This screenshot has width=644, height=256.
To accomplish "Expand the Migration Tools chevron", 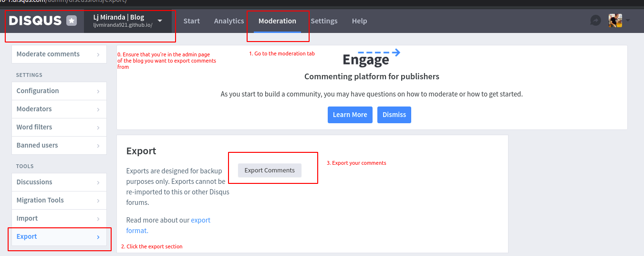I will click(98, 201).
